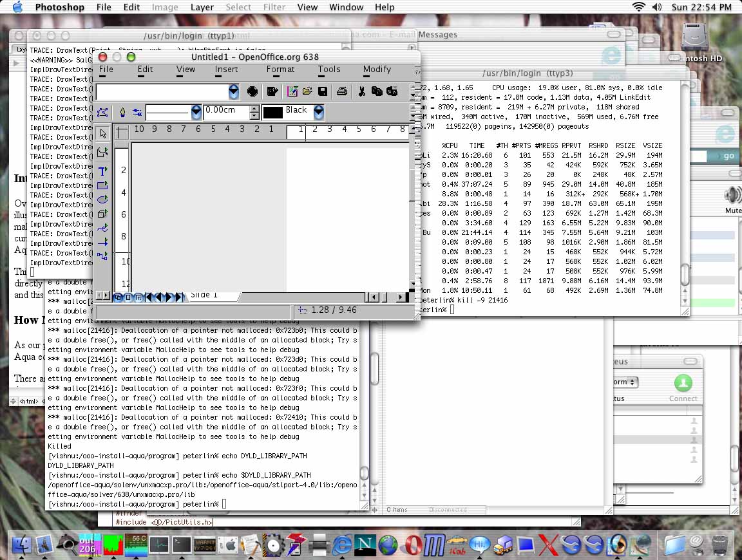Open the Photoshop Layer menu in menu bar
Screen dimensions: 742x560
pyautogui.click(x=202, y=7)
